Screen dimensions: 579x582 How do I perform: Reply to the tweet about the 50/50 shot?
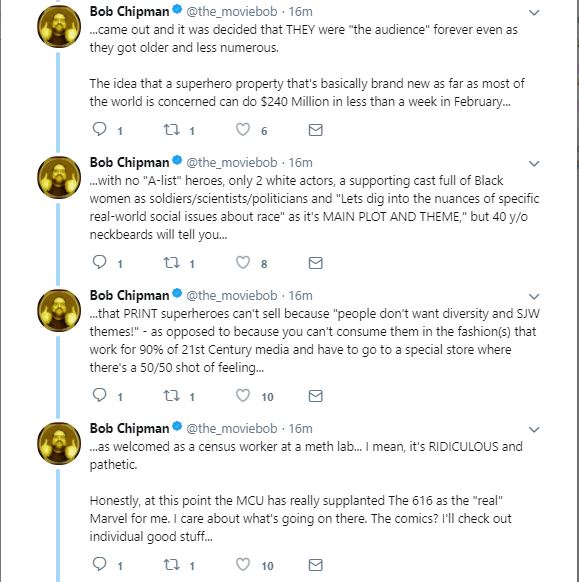99,395
